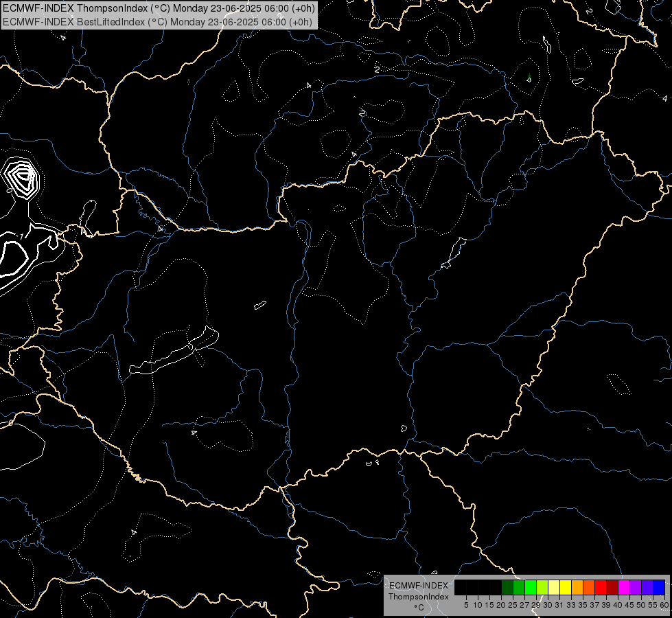Click the legend tick value 5

click(466, 605)
